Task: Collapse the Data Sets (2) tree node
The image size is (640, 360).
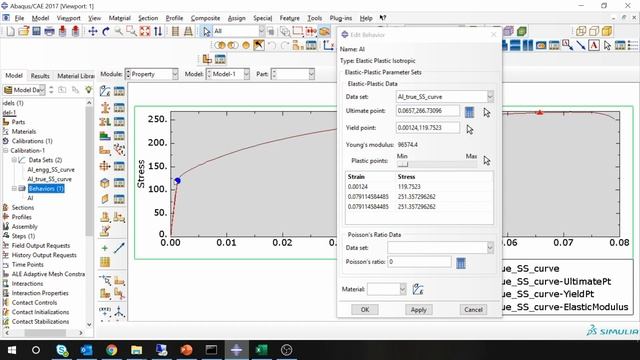Action: [13, 160]
